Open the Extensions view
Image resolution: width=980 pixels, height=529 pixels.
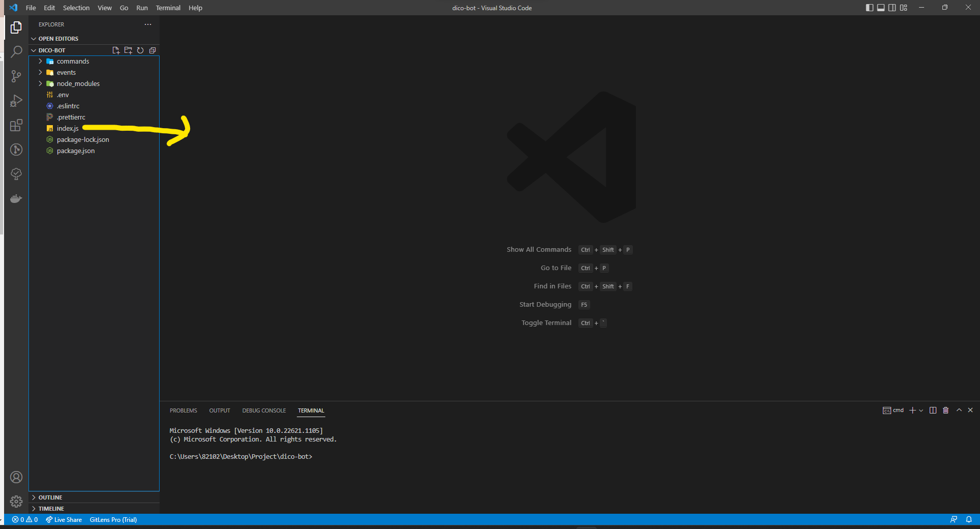(x=16, y=125)
